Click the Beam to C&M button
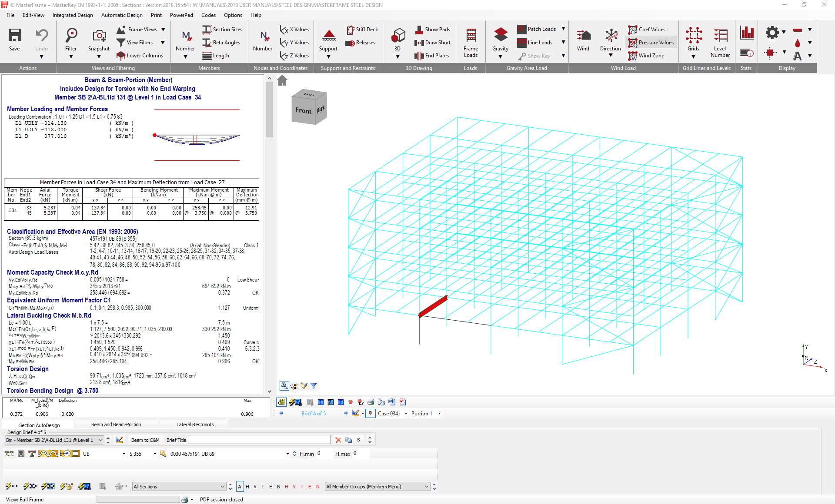 (x=145, y=440)
